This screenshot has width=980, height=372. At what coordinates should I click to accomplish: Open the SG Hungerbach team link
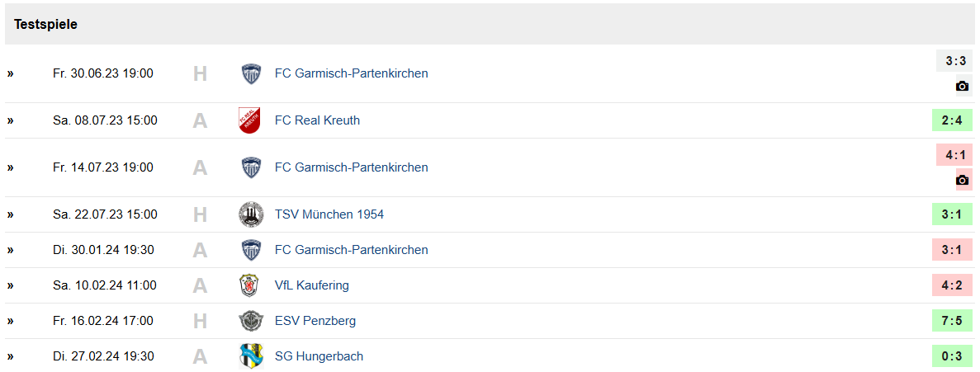[319, 356]
